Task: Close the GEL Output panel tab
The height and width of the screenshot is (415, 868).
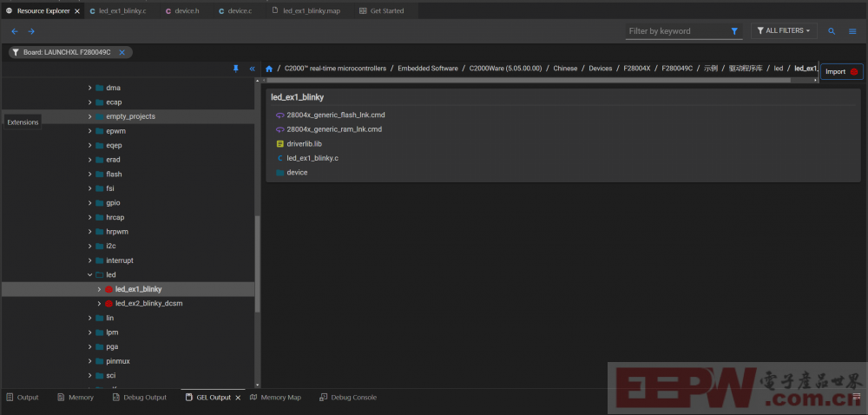Action: (238, 398)
